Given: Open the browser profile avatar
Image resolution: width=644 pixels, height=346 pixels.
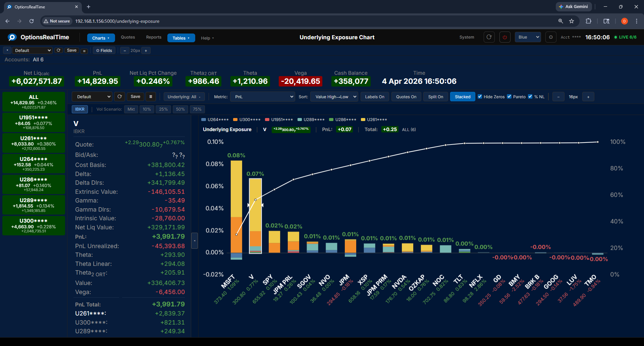Looking at the screenshot, I should pos(624,21).
